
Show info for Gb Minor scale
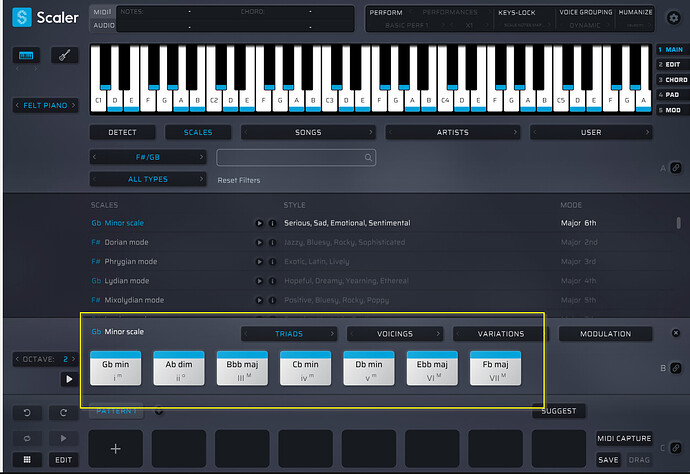coord(272,223)
